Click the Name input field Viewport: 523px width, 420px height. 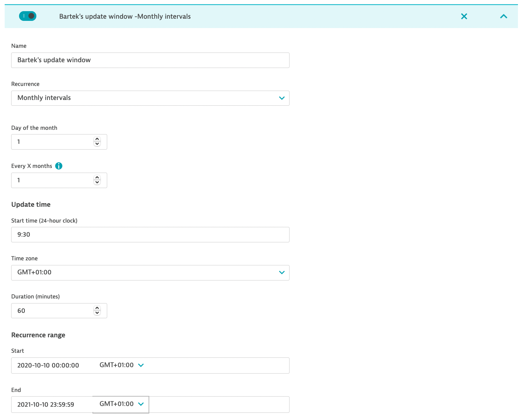pyautogui.click(x=150, y=60)
